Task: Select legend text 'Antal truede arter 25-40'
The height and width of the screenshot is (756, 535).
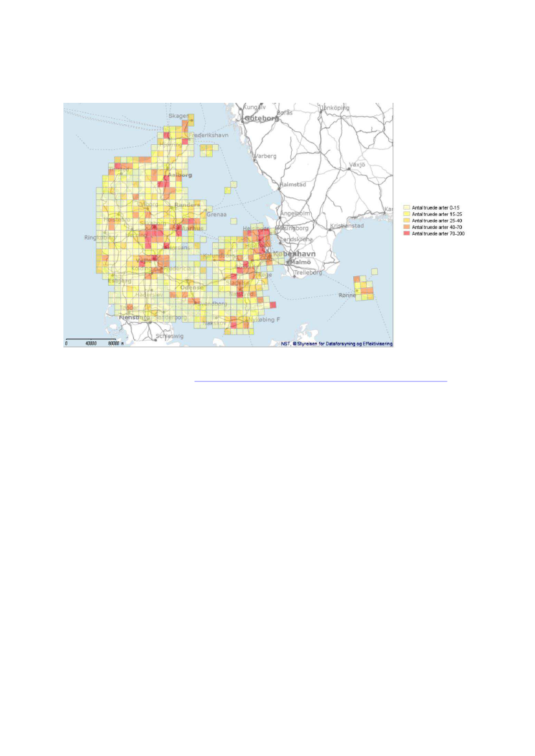Action: (437, 221)
